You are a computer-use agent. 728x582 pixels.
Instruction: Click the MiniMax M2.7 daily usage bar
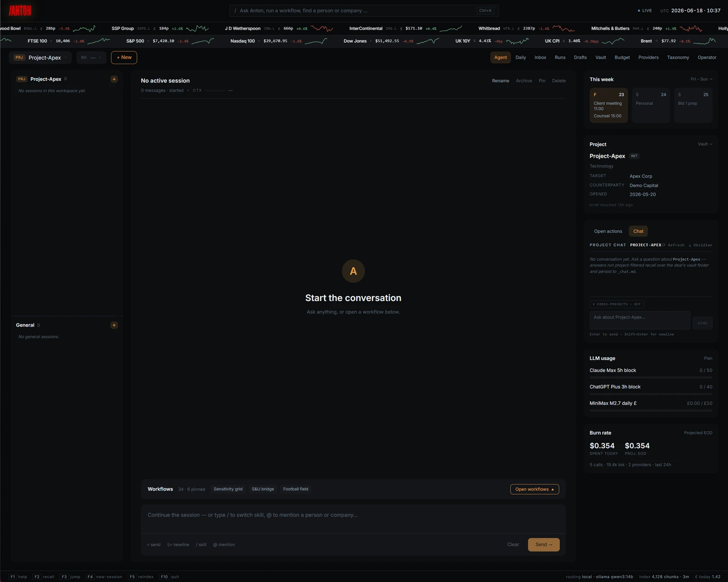[651, 411]
